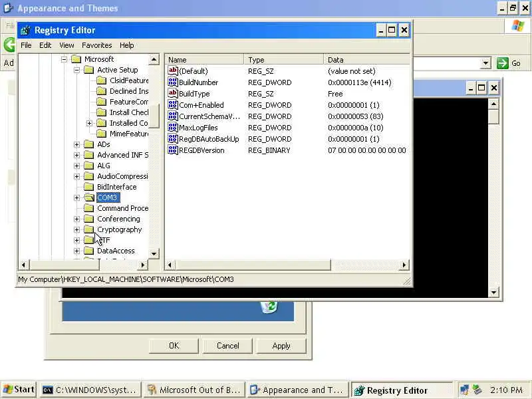Click the ALG folder icon
532x399 pixels.
(89, 166)
